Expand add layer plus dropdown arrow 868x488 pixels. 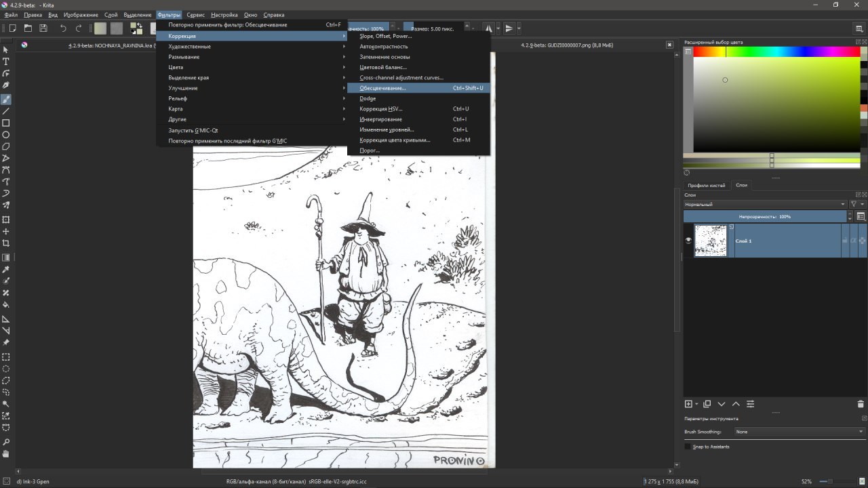[x=696, y=404]
